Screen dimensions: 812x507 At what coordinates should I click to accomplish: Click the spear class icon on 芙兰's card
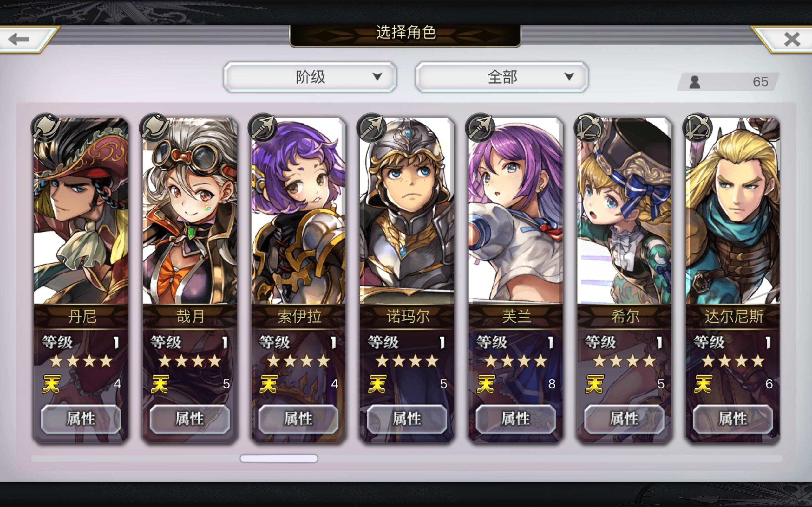480,127
